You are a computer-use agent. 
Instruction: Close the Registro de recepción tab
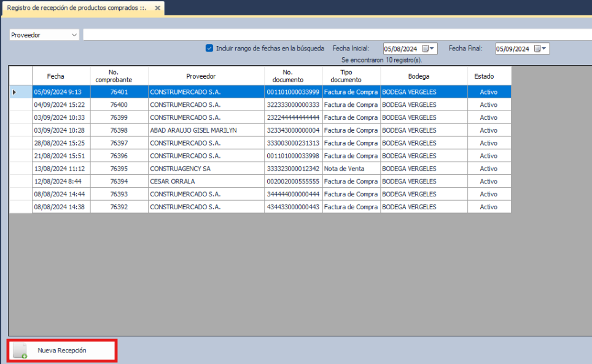157,8
